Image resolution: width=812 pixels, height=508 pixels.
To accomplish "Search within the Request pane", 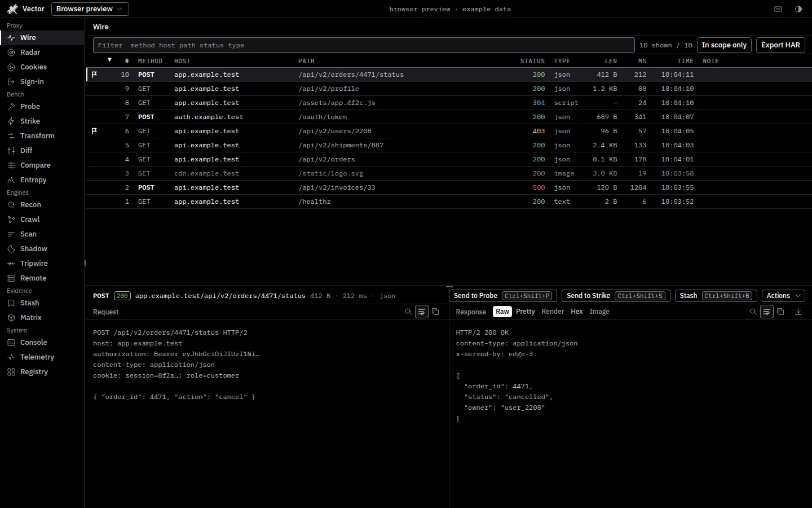I will click(408, 312).
